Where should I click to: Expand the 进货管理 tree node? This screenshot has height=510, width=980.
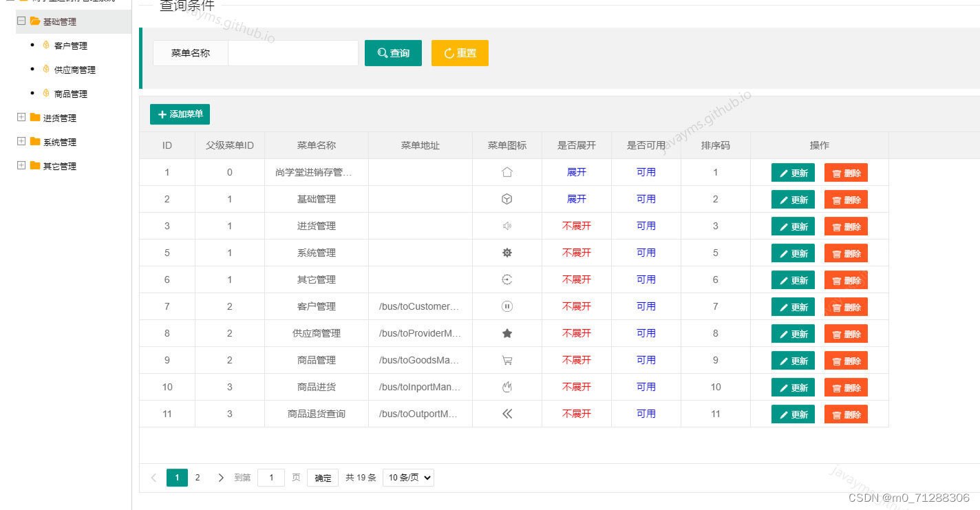(x=21, y=118)
